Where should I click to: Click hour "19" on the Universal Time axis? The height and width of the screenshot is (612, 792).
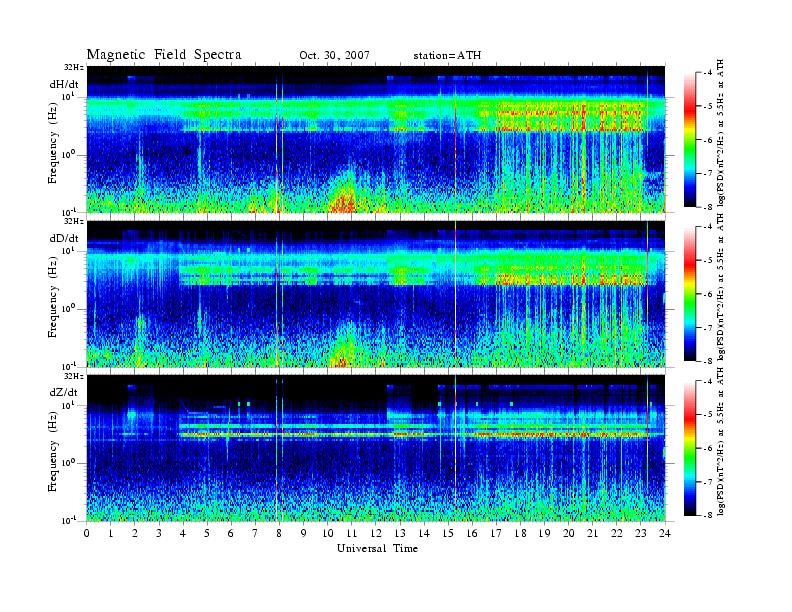pos(544,534)
